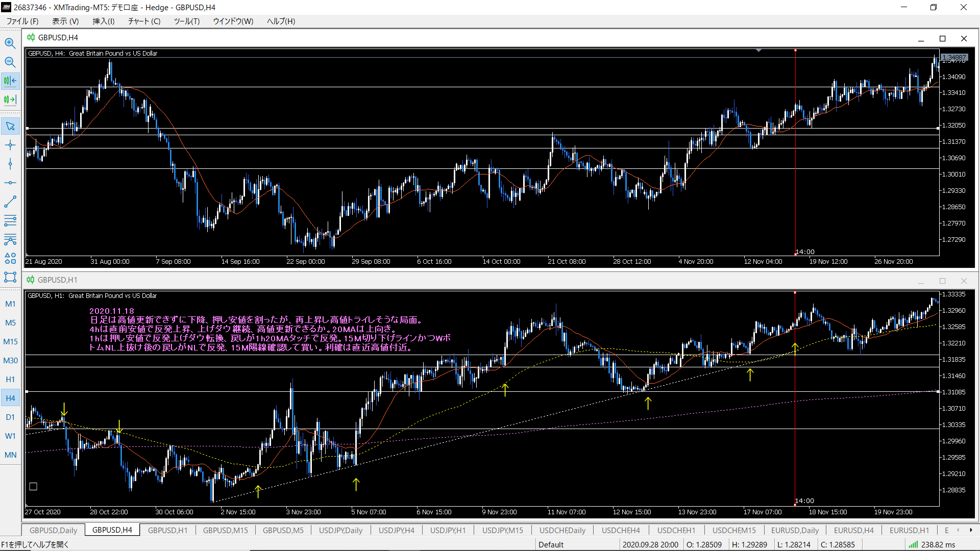This screenshot has height=551, width=980.
Task: Switch to EURUSD,Daily chart tab
Action: 795,530
